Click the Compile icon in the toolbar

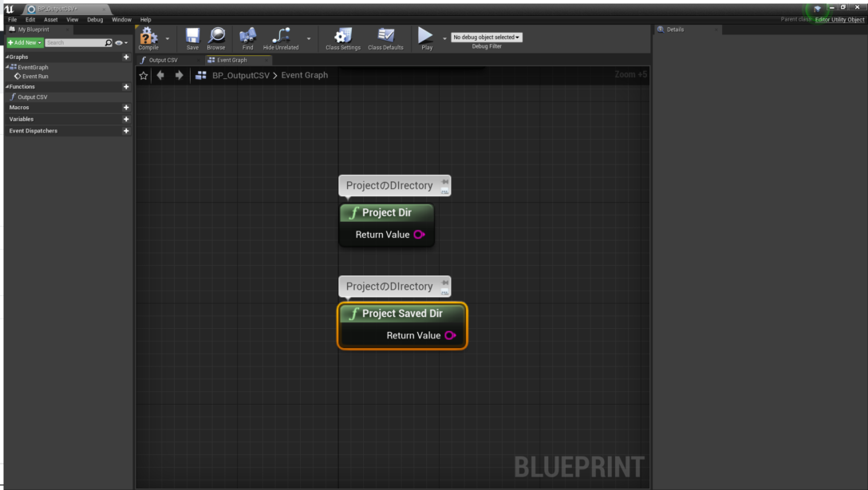(148, 37)
